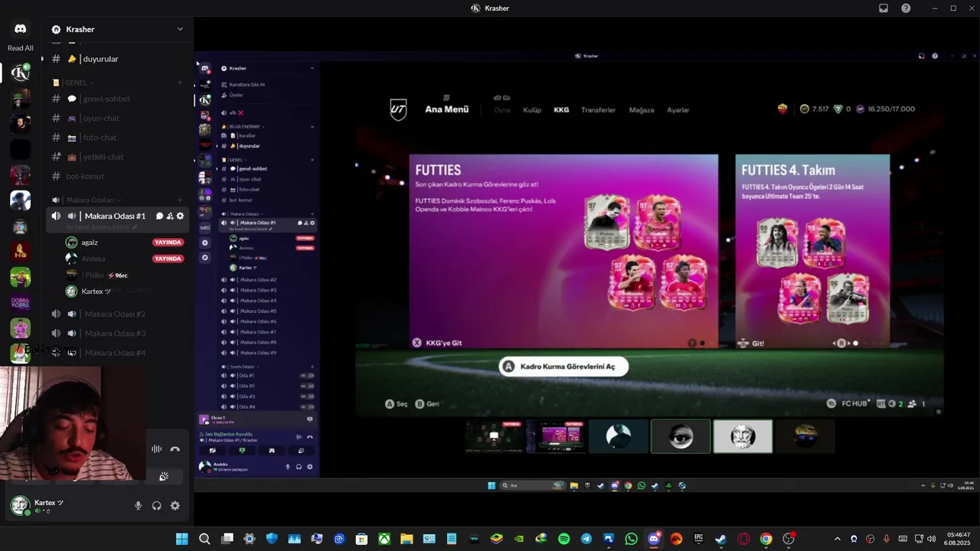
Task: Join the Makara Odası #2 voice channel
Action: coord(118,314)
